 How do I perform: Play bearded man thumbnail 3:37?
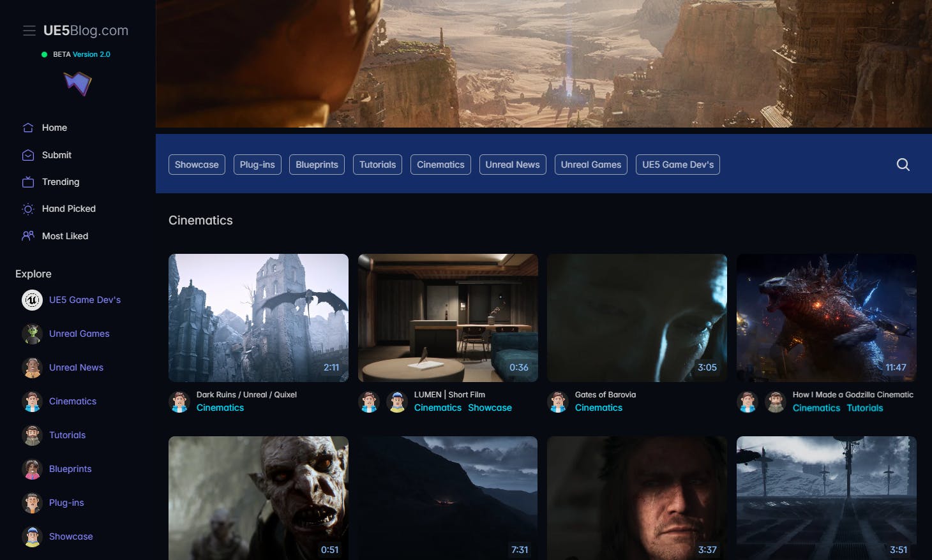pos(637,498)
